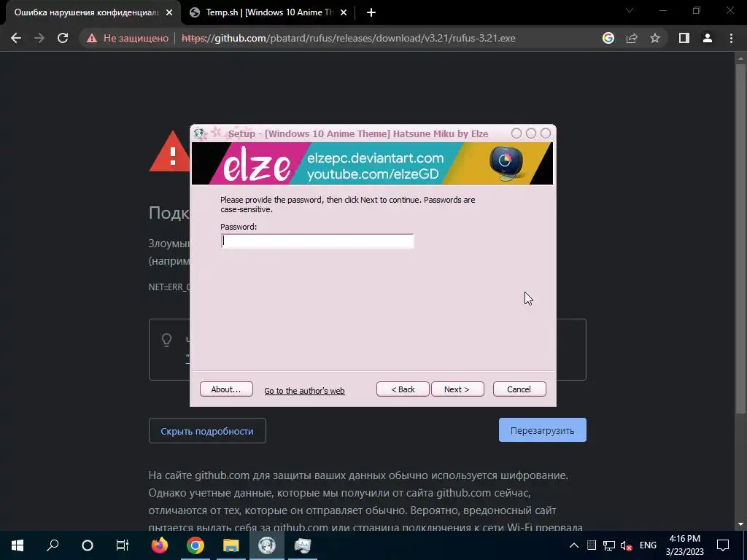Open the tab search chevron
The height and width of the screenshot is (560, 747).
(x=630, y=10)
